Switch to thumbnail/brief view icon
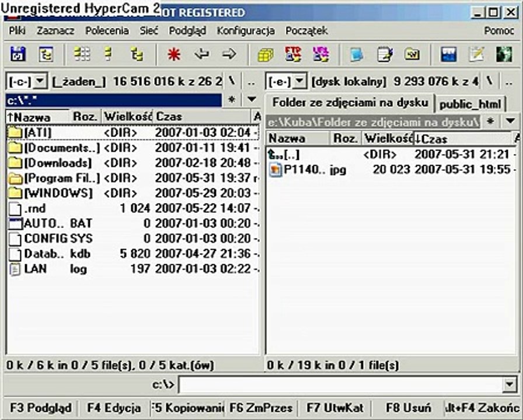Screen dimensions: 523x420 pyautogui.click(x=82, y=54)
